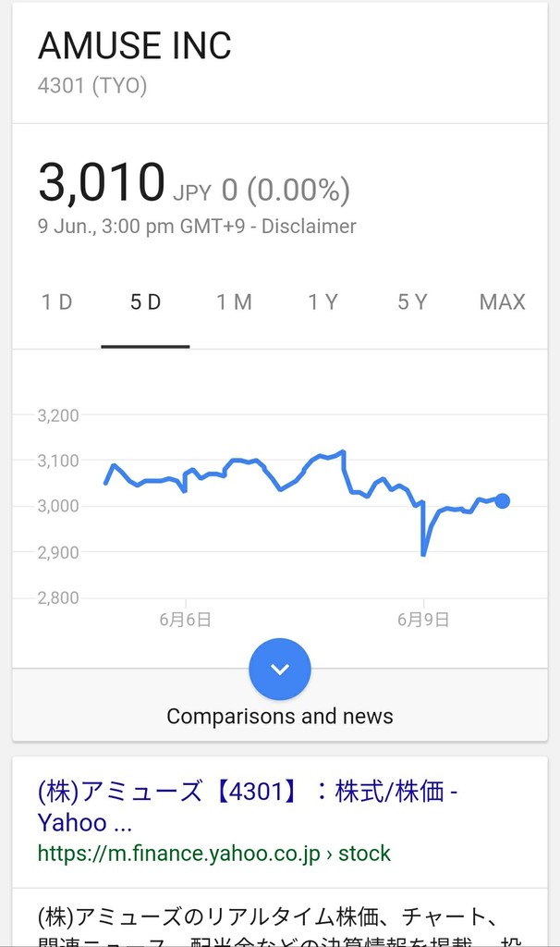Click the 4301 (TYO) ticker label
This screenshot has height=947, width=560.
92,85
